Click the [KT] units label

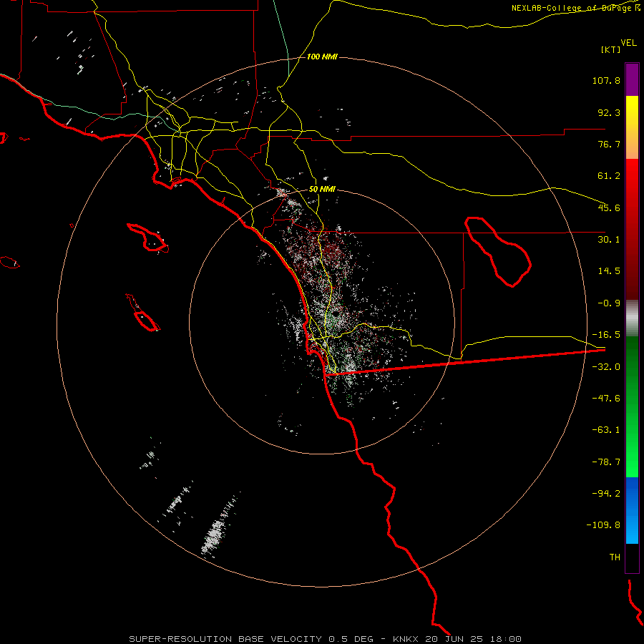(611, 49)
